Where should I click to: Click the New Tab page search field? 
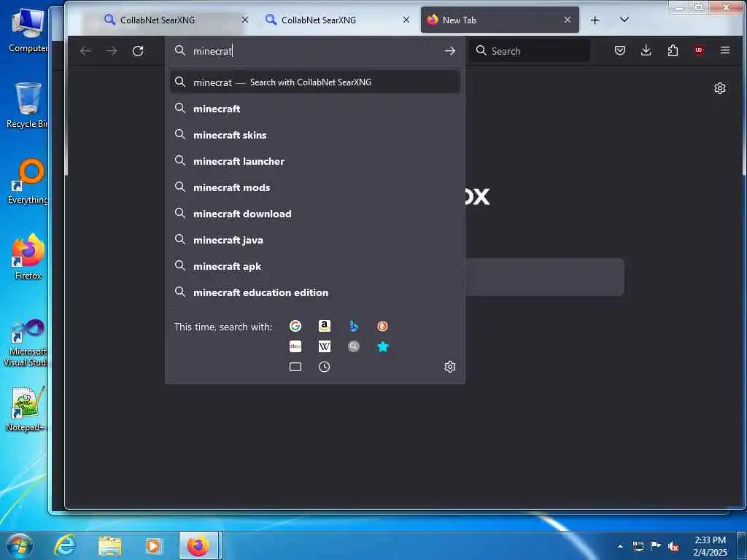coord(544,277)
